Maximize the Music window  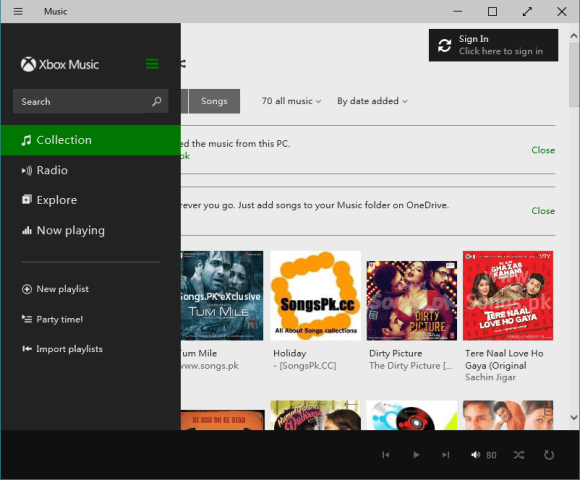pyautogui.click(x=492, y=11)
